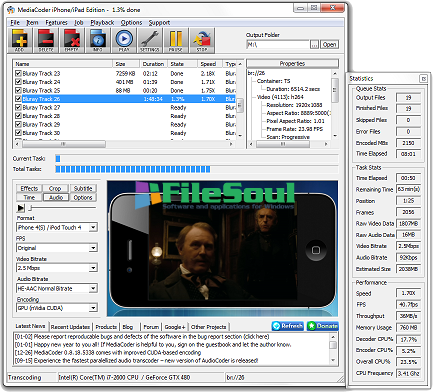Open the INFO toolbar icon
Image resolution: width=433 pixels, height=392 pixels.
pyautogui.click(x=98, y=40)
